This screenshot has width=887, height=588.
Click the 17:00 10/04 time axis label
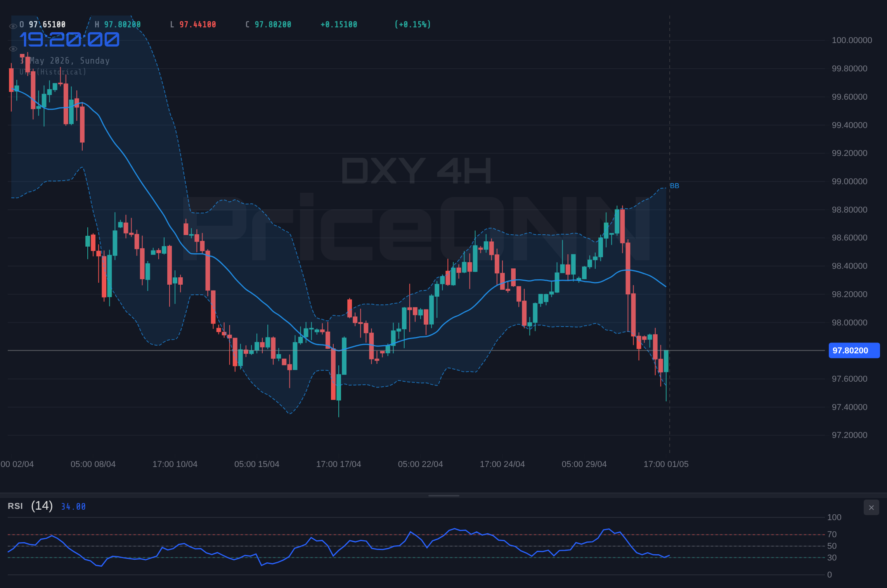coord(175,464)
